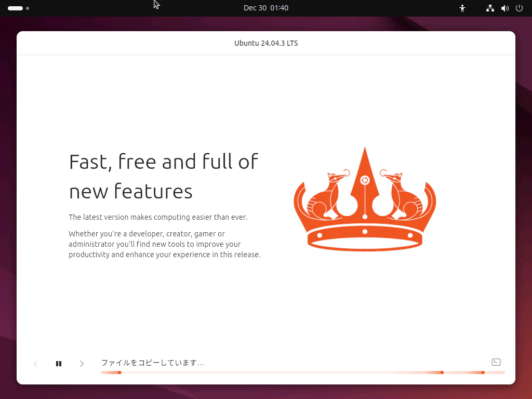Viewport: 532px width, 399px height.
Task: Open the calendar via the Dec 30 clock
Action: pyautogui.click(x=266, y=8)
